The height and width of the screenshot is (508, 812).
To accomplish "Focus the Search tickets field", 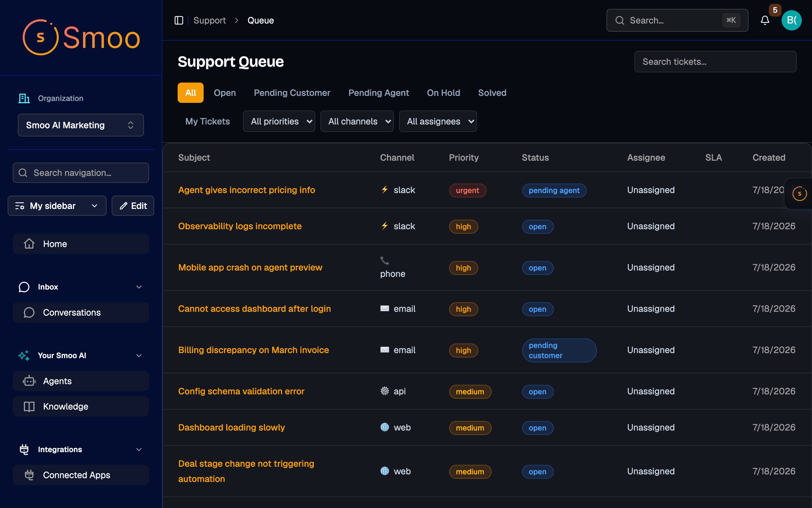I will click(x=715, y=62).
